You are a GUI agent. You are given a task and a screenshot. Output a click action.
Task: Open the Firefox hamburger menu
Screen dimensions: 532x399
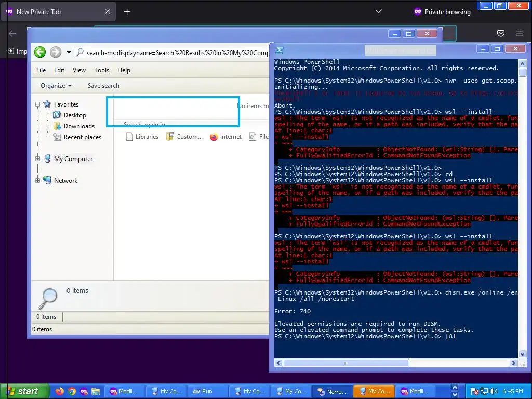(520, 33)
